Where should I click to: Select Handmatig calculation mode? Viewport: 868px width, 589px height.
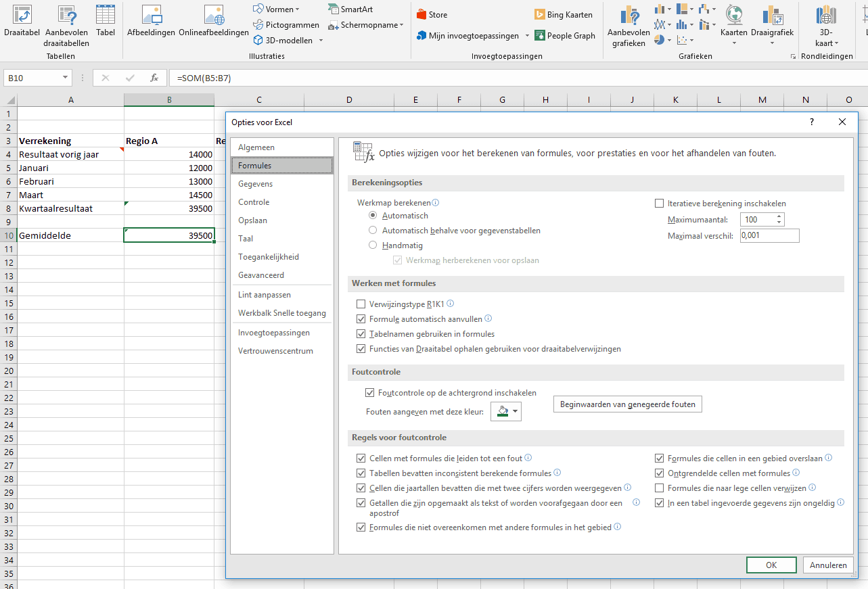373,245
